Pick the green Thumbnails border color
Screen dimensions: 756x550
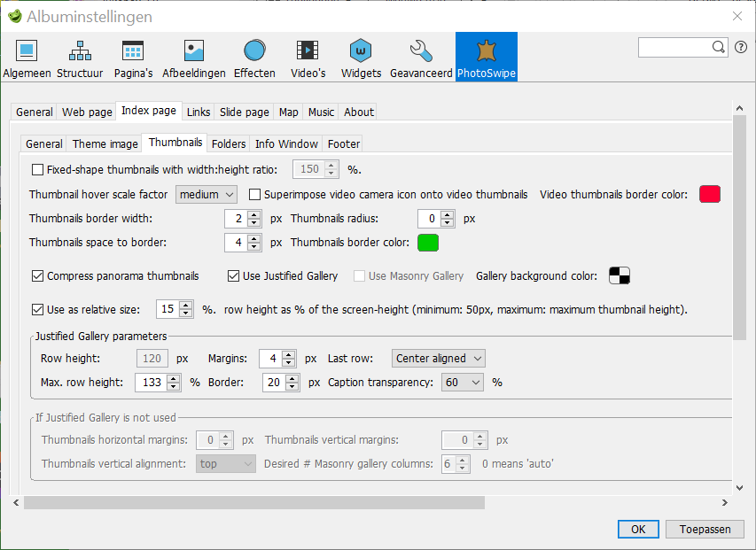[427, 243]
